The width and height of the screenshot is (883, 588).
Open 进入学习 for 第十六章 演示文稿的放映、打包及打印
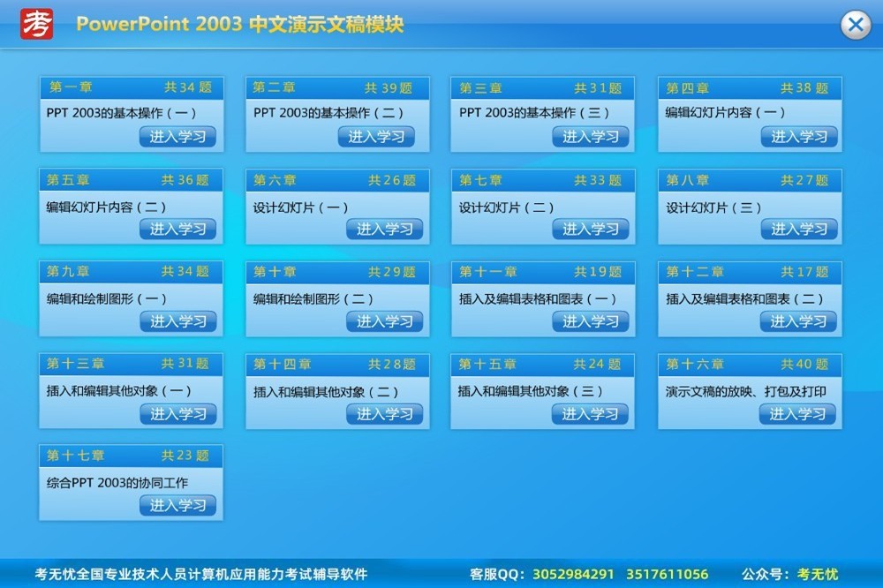[798, 414]
